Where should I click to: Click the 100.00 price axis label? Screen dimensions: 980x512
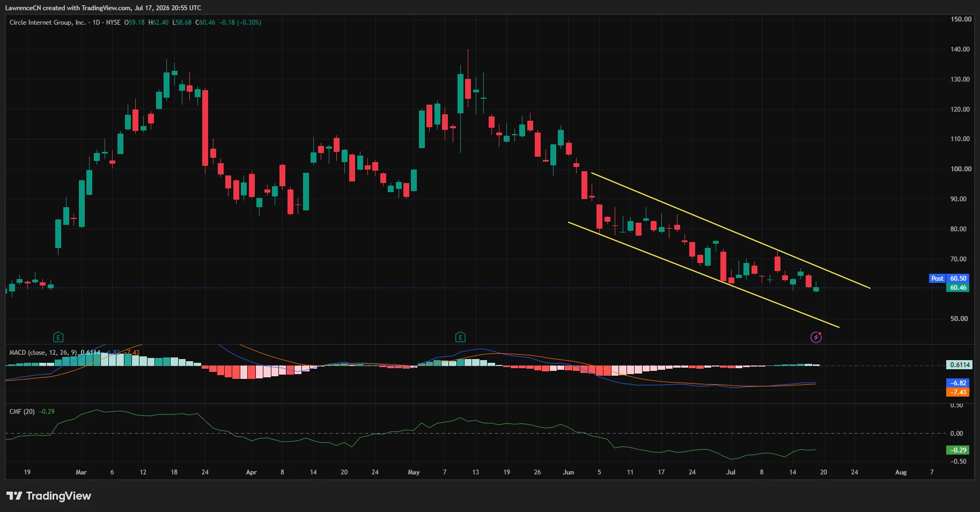point(960,169)
